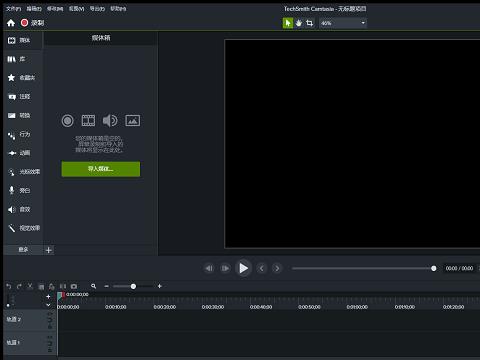This screenshot has width=480, height=360.
Task: Click the green Import Media button
Action: tap(101, 169)
